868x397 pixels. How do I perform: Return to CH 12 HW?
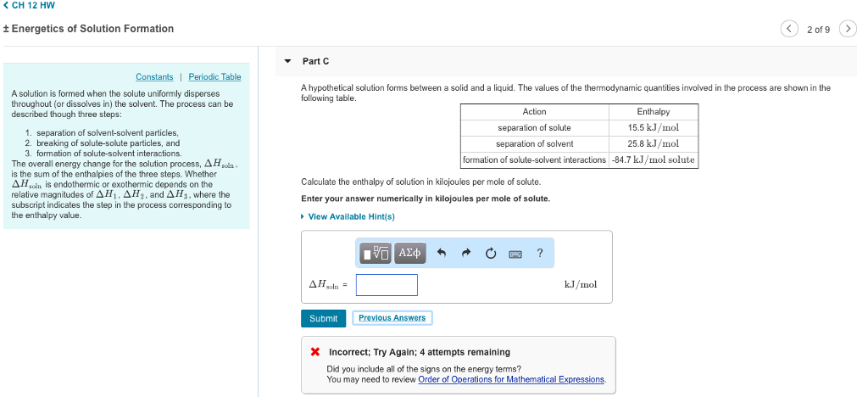(x=29, y=6)
